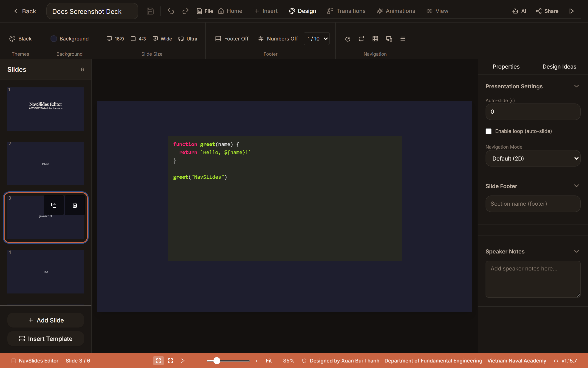Click the Auto-slide seconds input field

pyautogui.click(x=533, y=112)
